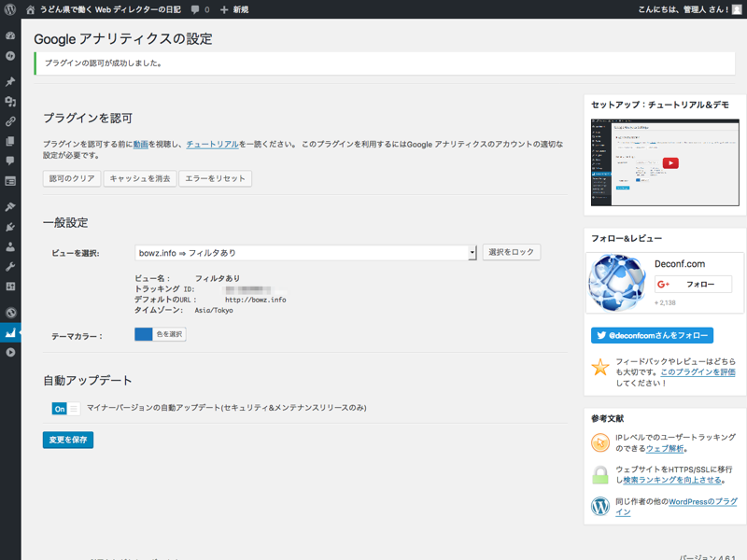This screenshot has width=747, height=560.
Task: Open the 動画 link
Action: point(141,145)
